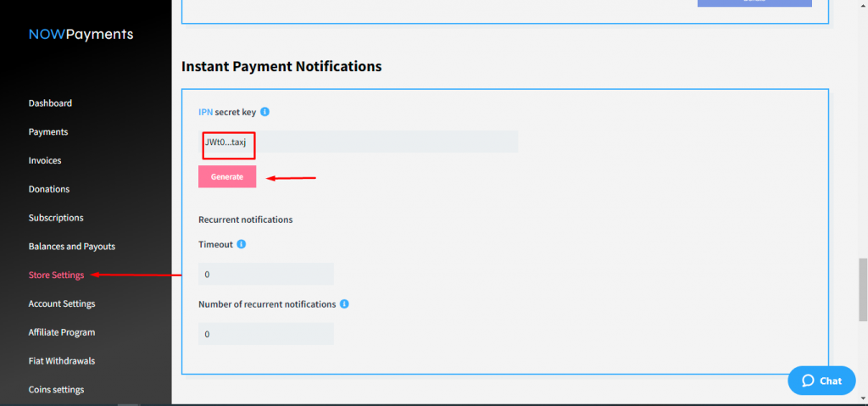Open Balances and Payouts
The height and width of the screenshot is (406, 868).
click(x=72, y=247)
